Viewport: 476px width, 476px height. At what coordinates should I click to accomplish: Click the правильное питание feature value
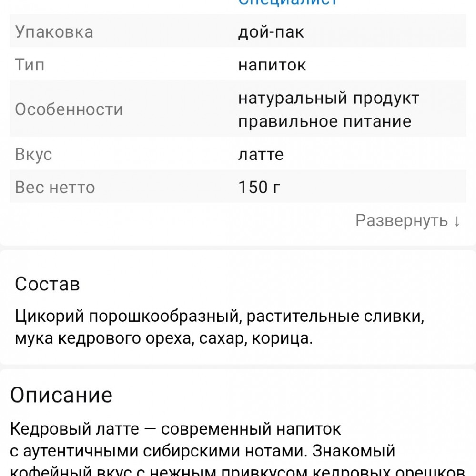coord(324,121)
